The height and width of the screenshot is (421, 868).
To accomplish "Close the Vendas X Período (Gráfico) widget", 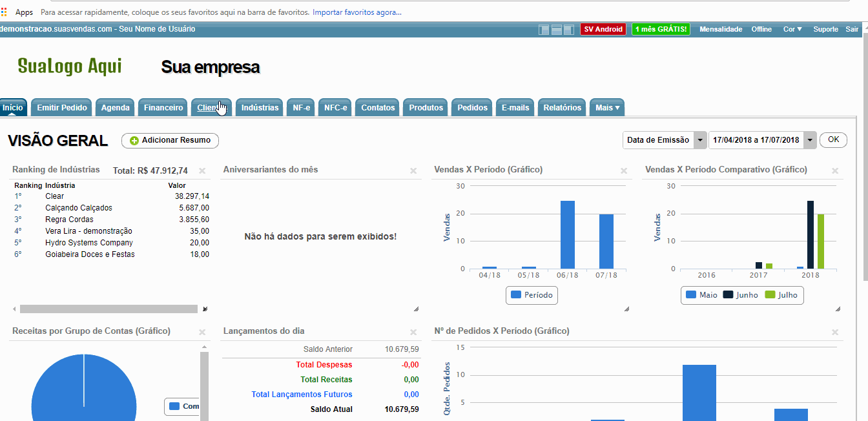I will click(x=624, y=171).
